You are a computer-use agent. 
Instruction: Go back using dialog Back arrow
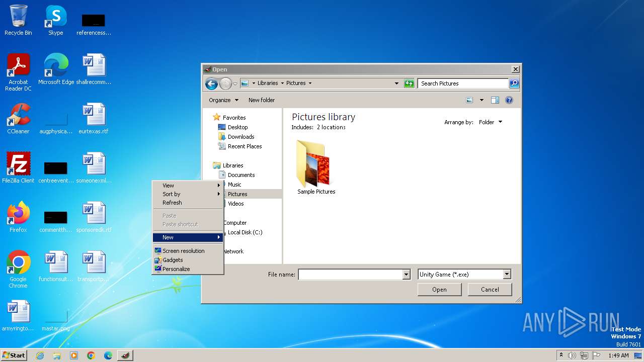211,84
